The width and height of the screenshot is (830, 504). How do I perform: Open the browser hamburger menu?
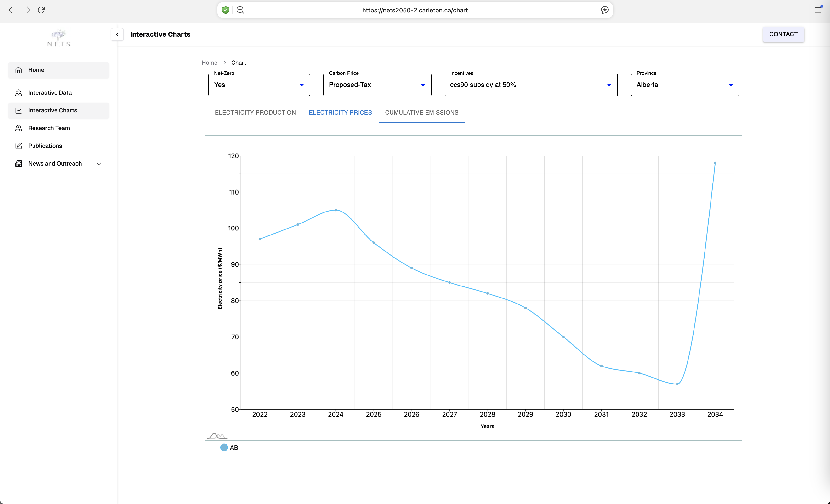tap(818, 10)
